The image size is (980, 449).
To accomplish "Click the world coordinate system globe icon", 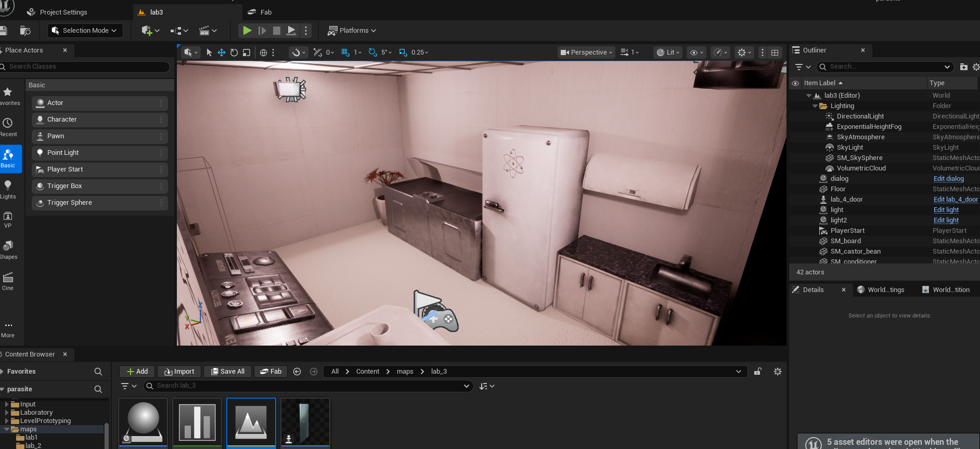I will point(263,52).
